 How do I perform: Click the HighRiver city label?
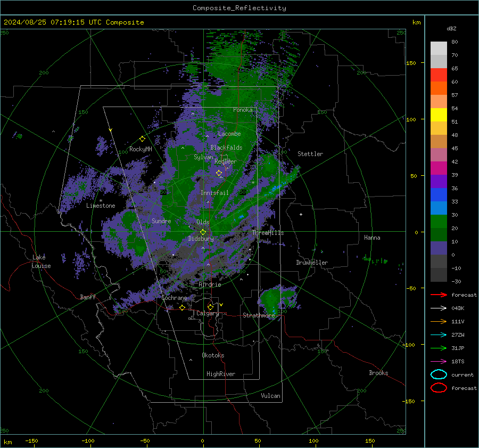coord(221,374)
